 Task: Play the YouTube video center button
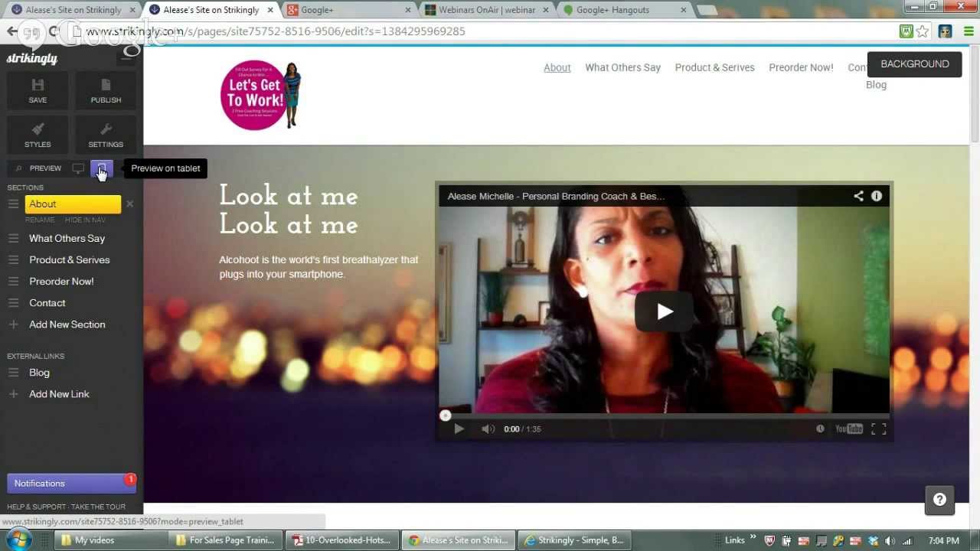[664, 311]
